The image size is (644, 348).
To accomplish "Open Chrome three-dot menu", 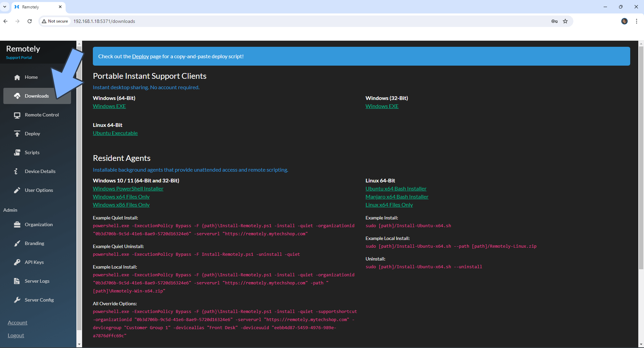I will point(637,21).
